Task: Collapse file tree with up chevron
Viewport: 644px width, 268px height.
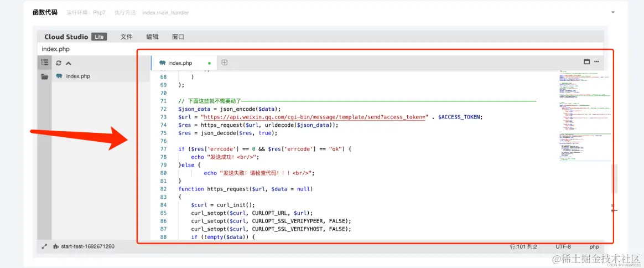Action: (69, 63)
